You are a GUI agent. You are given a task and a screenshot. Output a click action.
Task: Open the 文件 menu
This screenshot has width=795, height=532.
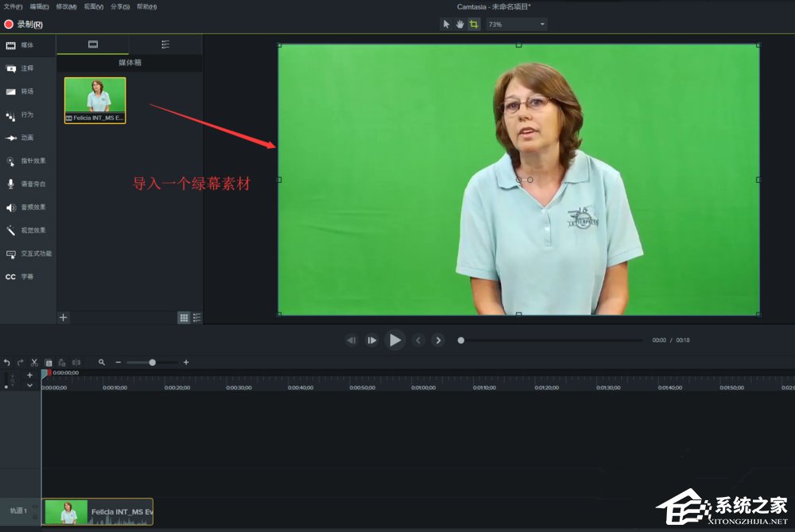tap(12, 6)
